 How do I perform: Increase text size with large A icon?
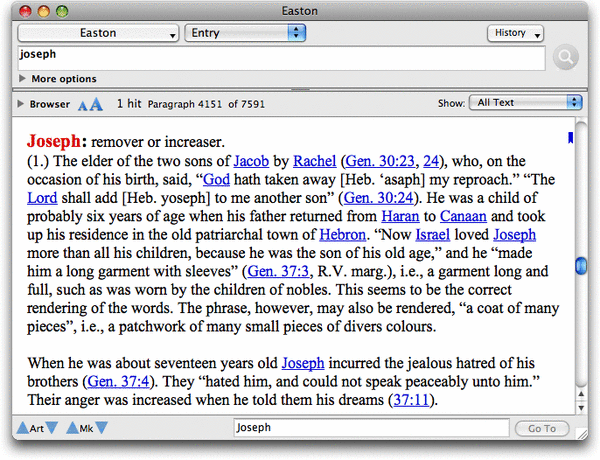[x=96, y=104]
